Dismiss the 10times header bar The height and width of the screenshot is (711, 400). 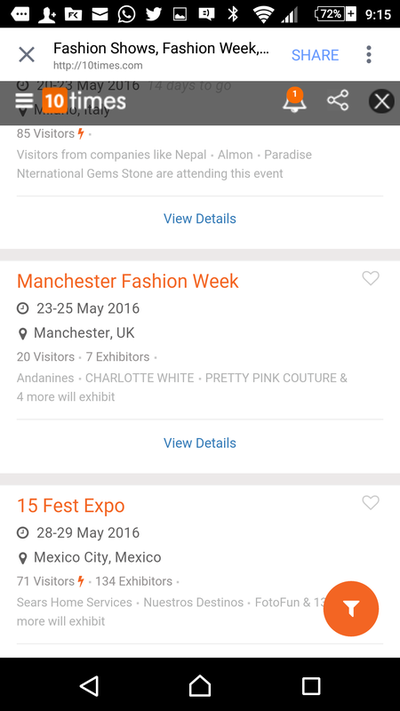[381, 101]
